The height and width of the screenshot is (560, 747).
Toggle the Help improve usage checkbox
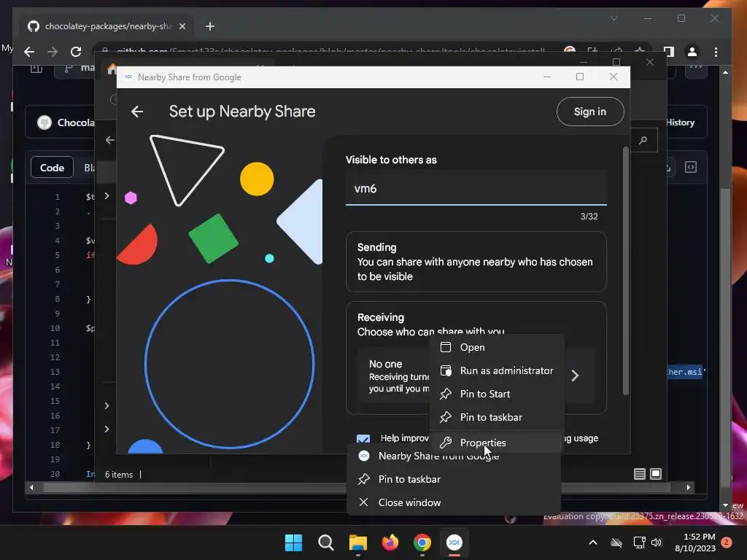pos(363,438)
